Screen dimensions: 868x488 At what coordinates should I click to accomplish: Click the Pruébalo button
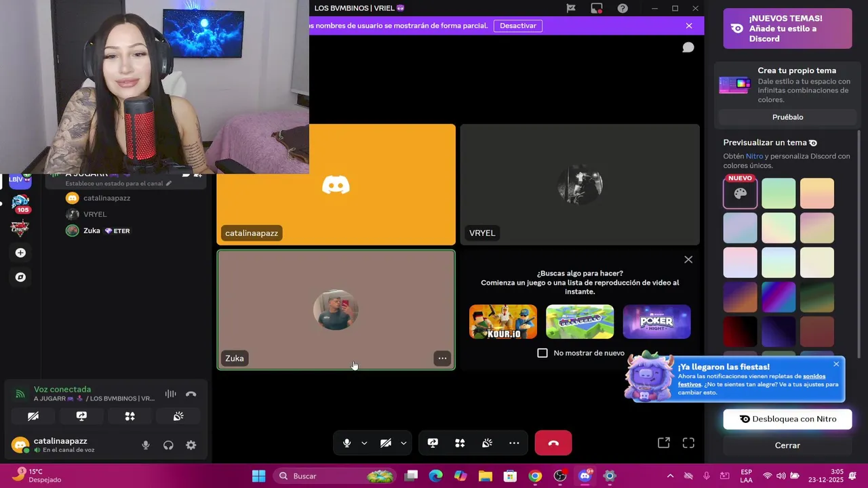[787, 117]
